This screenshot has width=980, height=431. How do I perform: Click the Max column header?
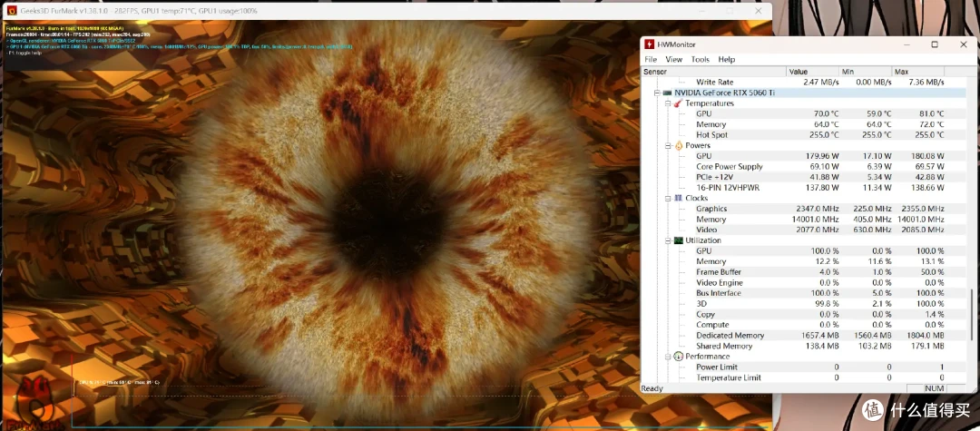(917, 72)
